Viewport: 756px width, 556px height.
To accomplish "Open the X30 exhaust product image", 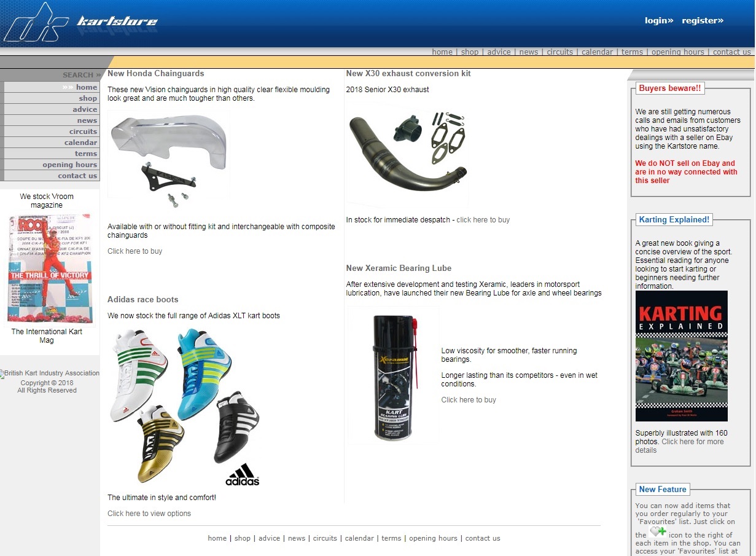I will [407, 155].
